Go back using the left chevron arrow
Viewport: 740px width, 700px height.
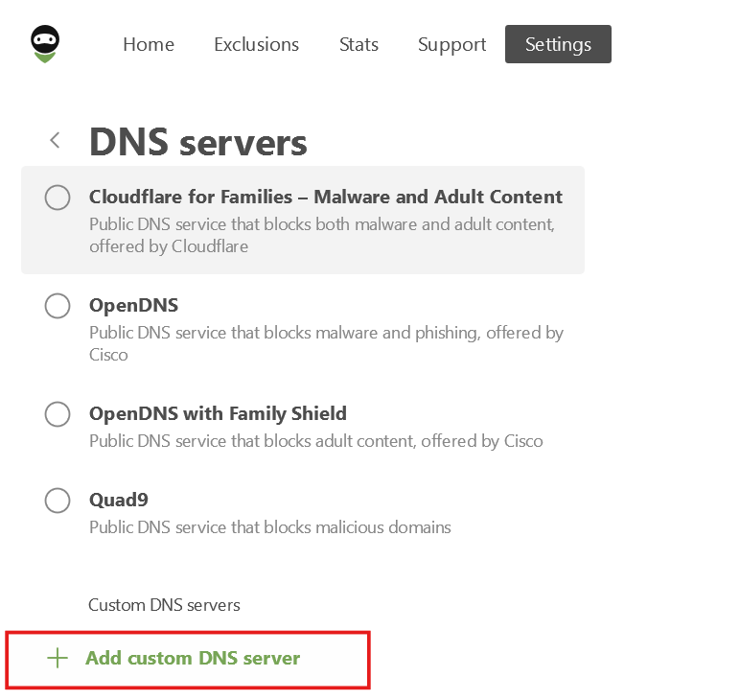[x=55, y=141]
